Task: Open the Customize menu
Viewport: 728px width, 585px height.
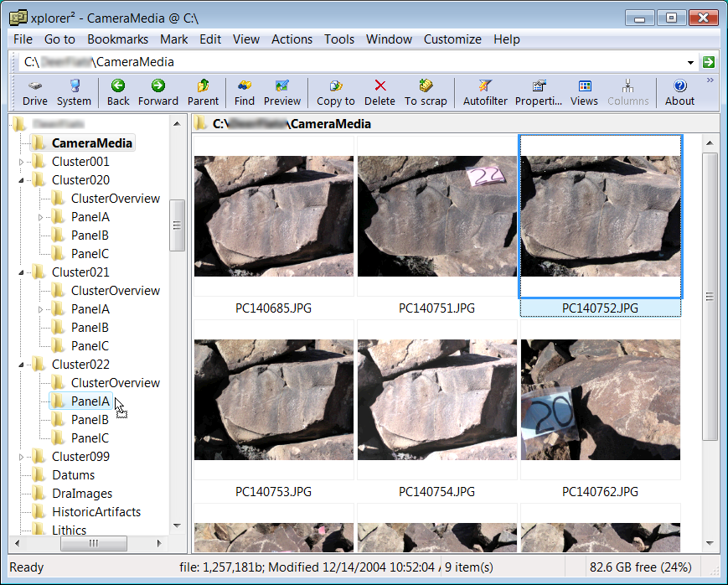Action: (x=452, y=39)
